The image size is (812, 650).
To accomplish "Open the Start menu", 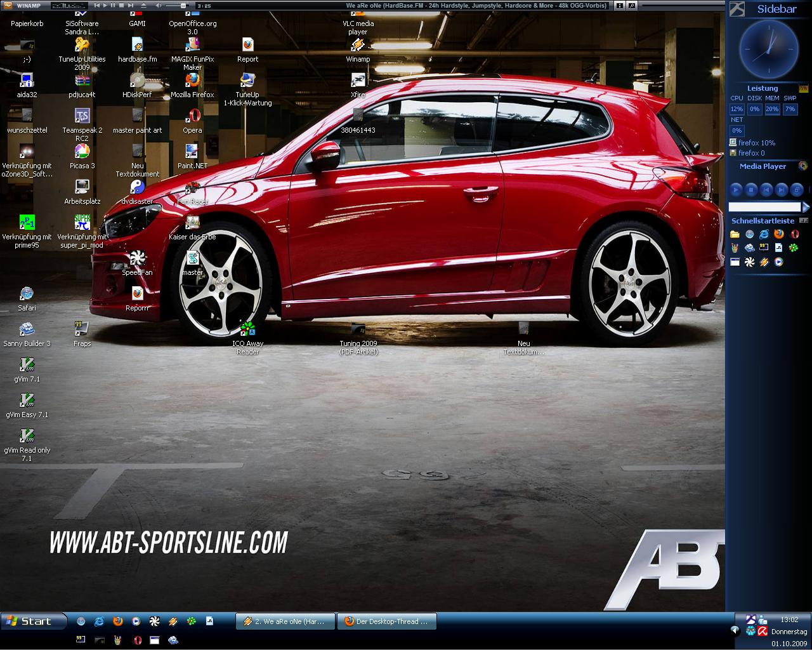I will tap(34, 621).
